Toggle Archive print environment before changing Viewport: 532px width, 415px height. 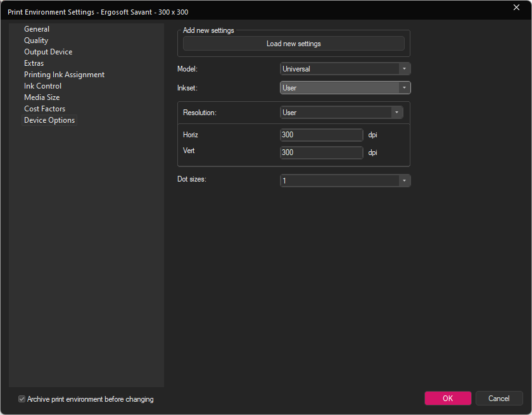point(22,399)
